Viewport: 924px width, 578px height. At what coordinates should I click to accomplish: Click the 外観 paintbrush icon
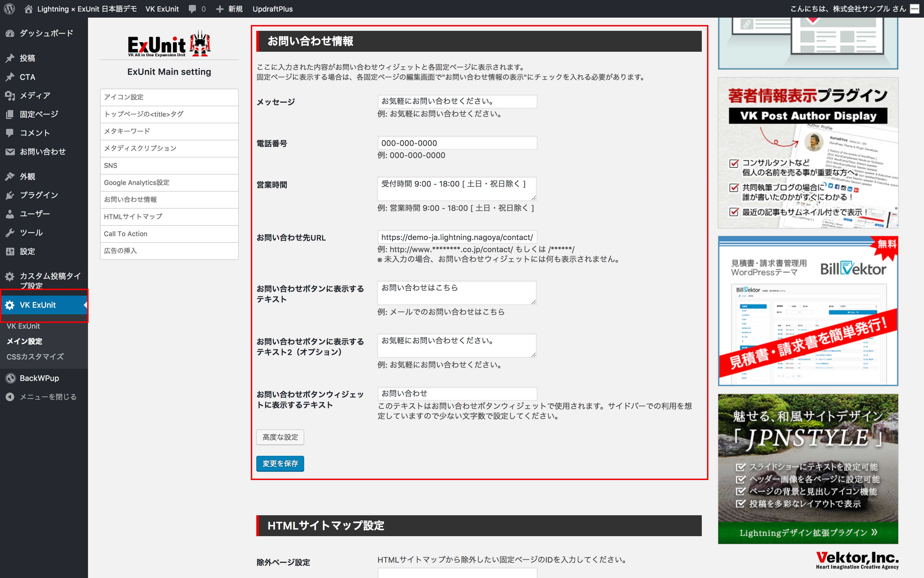point(10,176)
